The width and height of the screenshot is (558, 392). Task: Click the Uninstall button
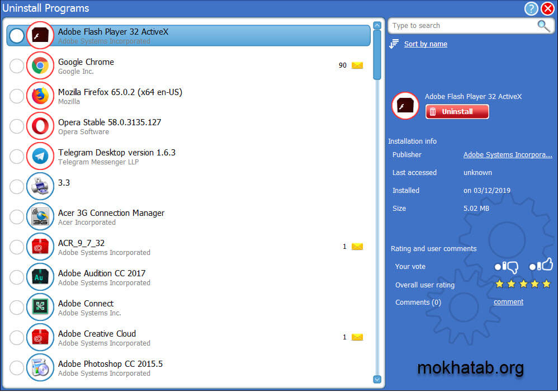pyautogui.click(x=457, y=111)
